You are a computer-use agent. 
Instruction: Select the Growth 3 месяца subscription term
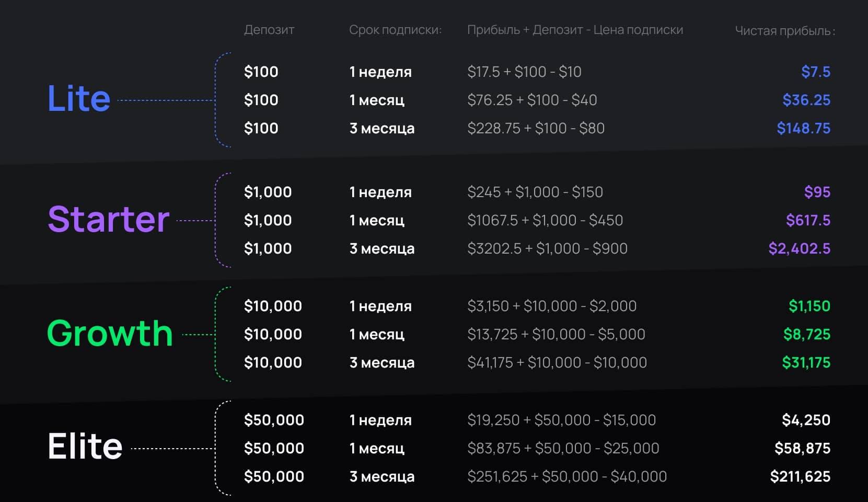click(382, 362)
